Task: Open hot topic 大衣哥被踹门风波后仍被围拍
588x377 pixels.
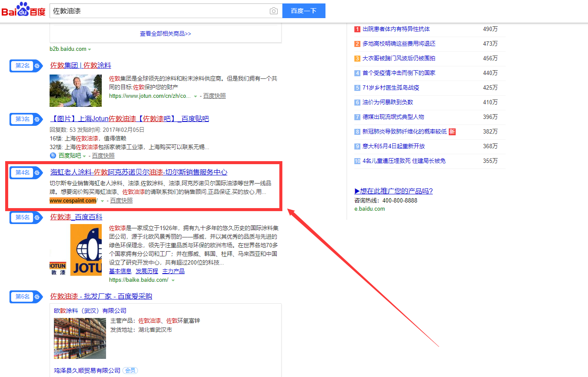Action: coord(399,59)
